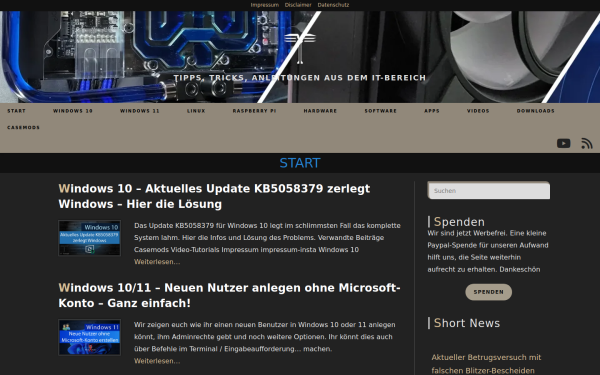Open the Software menu item
This screenshot has width=600, height=375.
[381, 111]
